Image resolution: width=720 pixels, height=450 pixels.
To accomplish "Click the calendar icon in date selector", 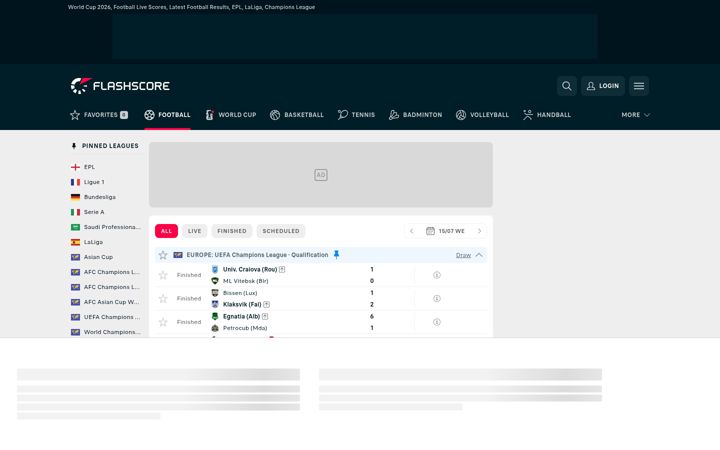I will [x=430, y=231].
